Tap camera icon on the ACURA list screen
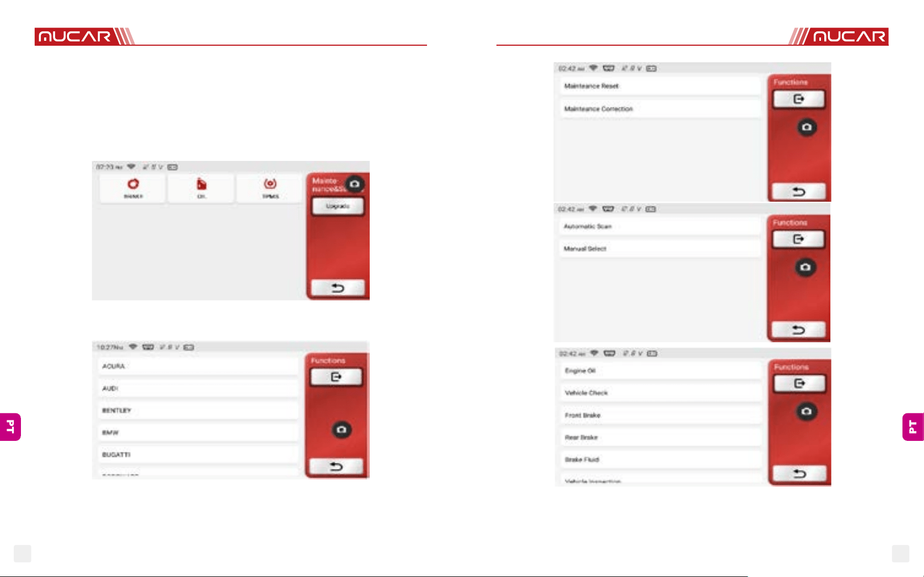Screen dimensions: 924x577 click(342, 429)
